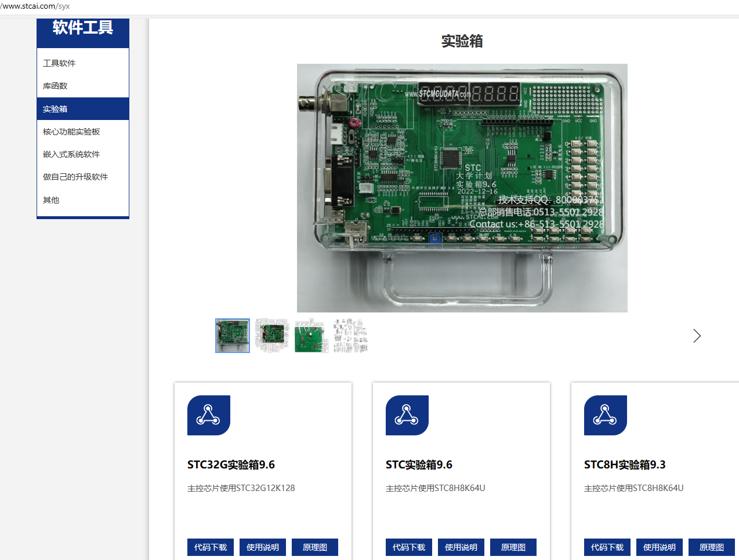View 原理图 for STC32G实验箱9.6
The image size is (739, 560).
click(x=315, y=547)
